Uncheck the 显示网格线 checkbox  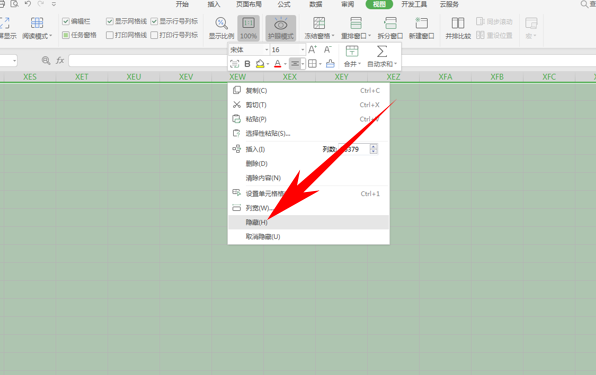[x=110, y=21]
